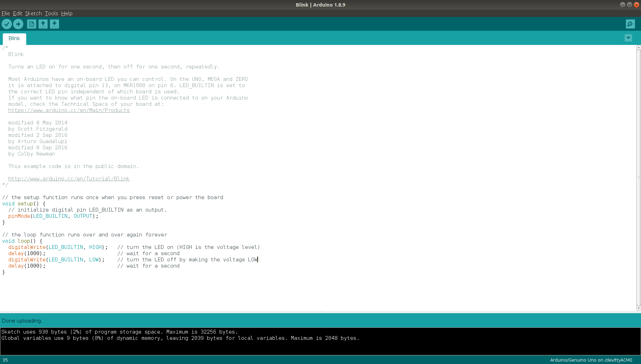The height and width of the screenshot is (364, 641).
Task: Click the 'void loop() {' line
Action: (22, 241)
